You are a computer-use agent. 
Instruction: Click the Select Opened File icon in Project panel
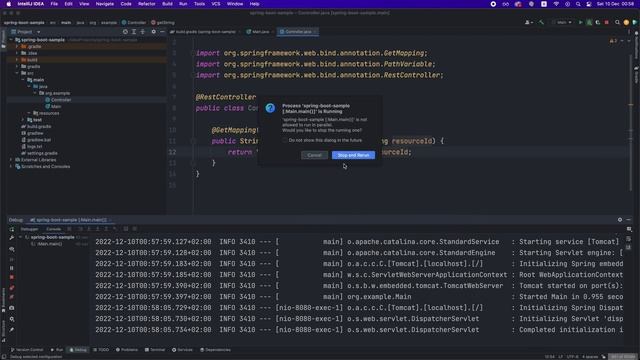pos(125,31)
